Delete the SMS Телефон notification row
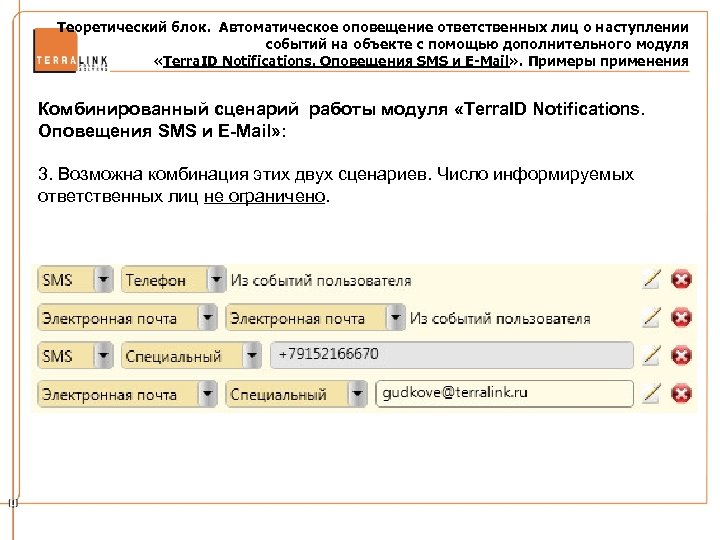 (x=681, y=279)
